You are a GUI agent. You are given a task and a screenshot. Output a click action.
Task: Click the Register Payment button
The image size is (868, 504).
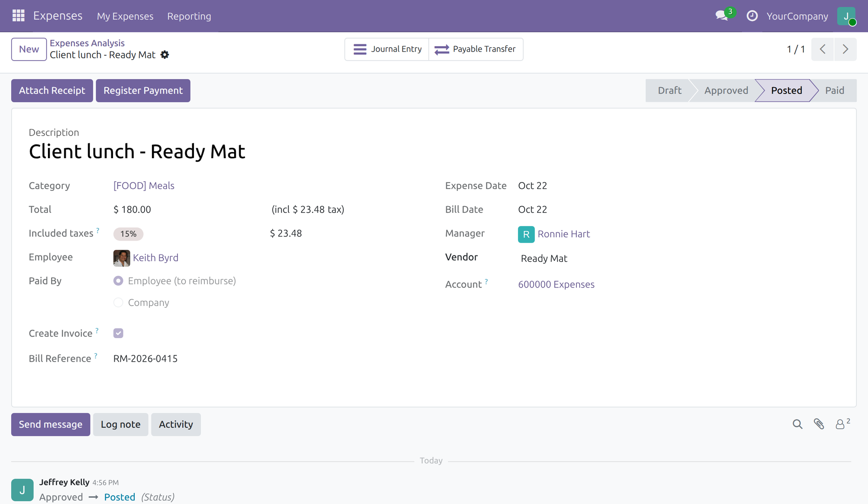coord(143,90)
